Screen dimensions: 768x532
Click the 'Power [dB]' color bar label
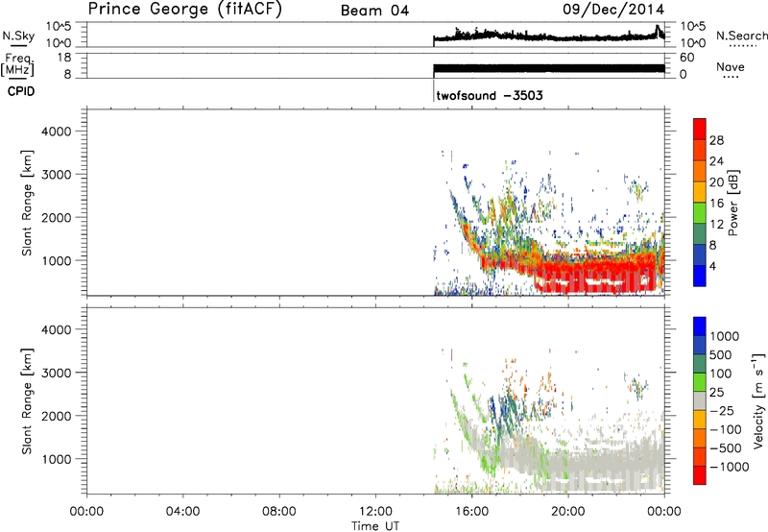732,203
